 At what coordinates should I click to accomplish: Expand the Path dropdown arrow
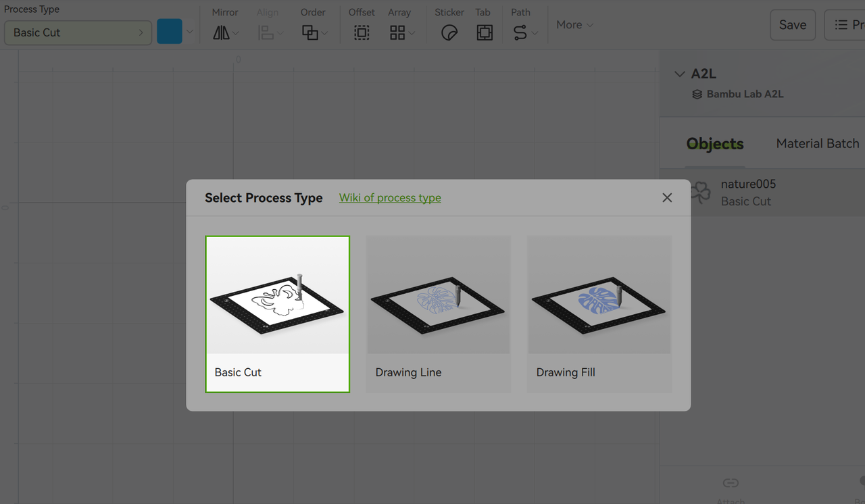pos(535,33)
